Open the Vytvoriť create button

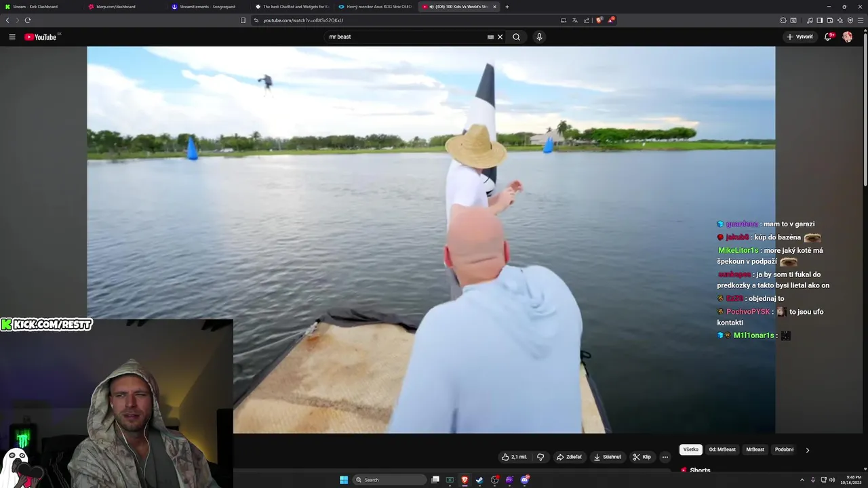tap(800, 37)
